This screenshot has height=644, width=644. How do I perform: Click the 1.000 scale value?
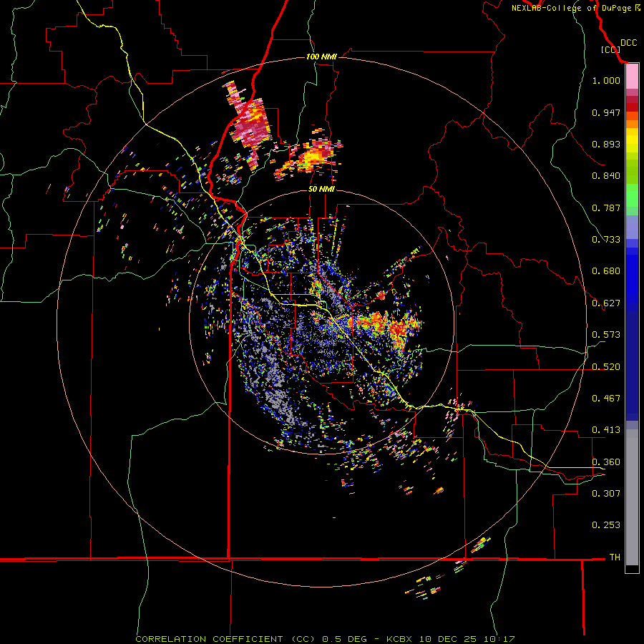pos(606,80)
